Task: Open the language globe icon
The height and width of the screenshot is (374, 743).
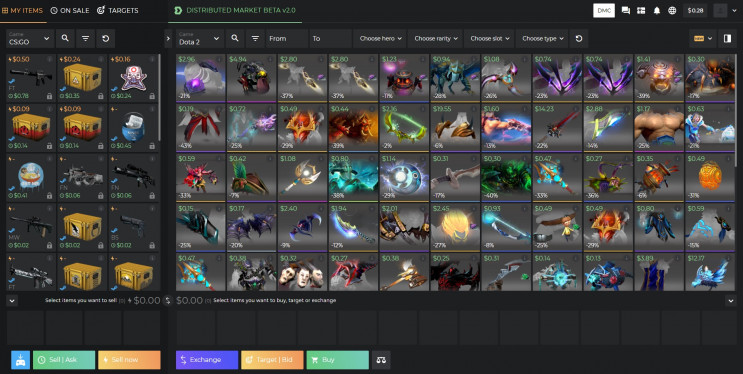Action: click(x=672, y=10)
